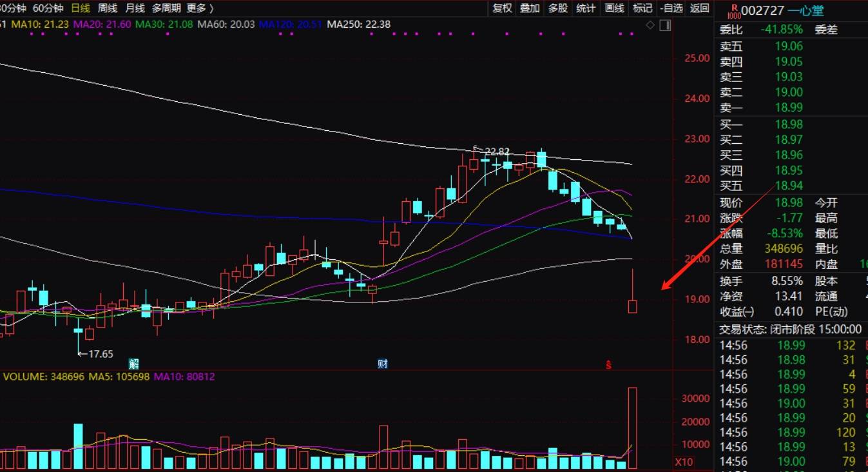Viewport: 868px width, 472px height.
Task: Click the stock code 002727
Action: point(762,11)
